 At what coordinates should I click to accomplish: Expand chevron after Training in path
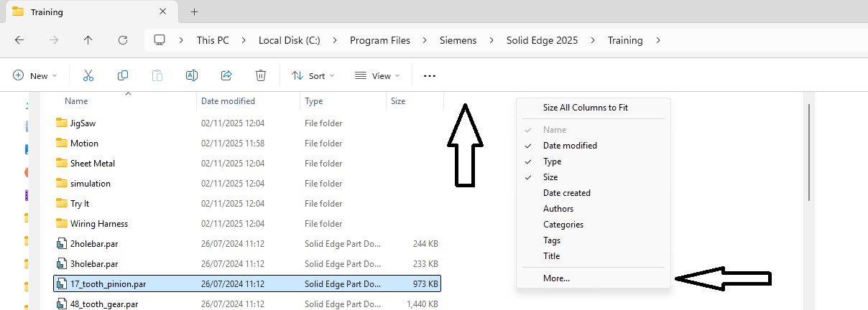click(x=657, y=40)
